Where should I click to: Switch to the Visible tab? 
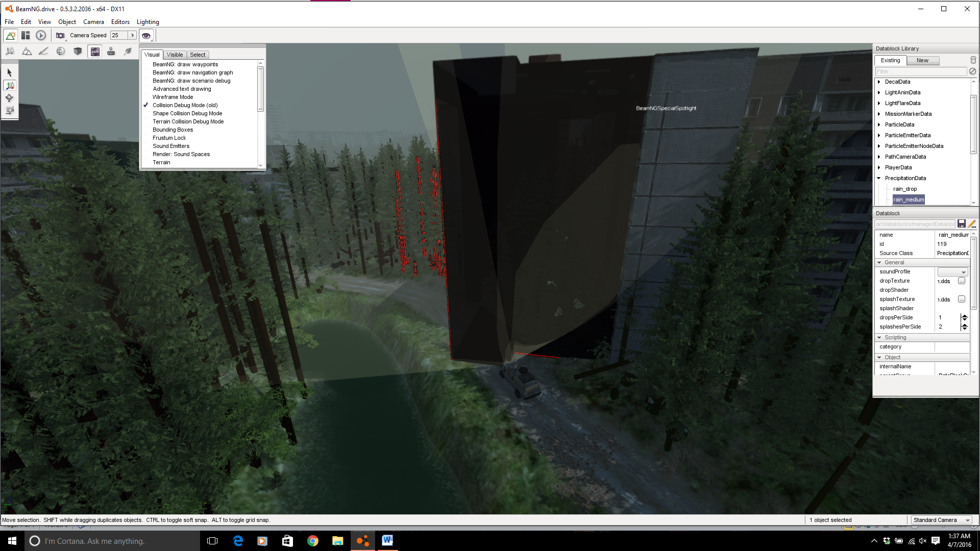click(175, 55)
